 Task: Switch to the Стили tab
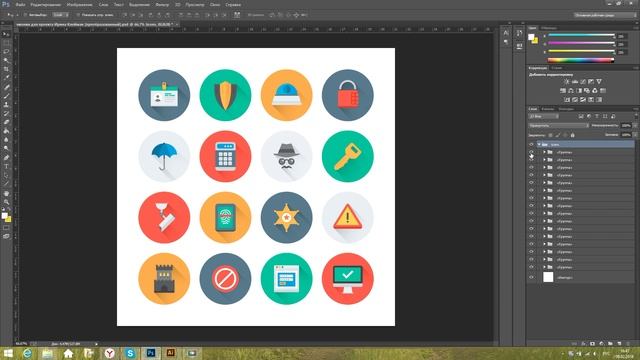pos(556,68)
